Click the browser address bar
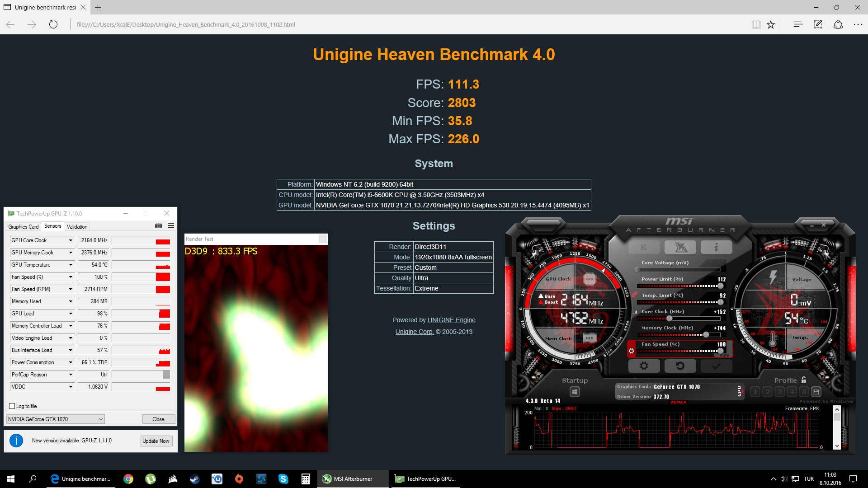 407,24
